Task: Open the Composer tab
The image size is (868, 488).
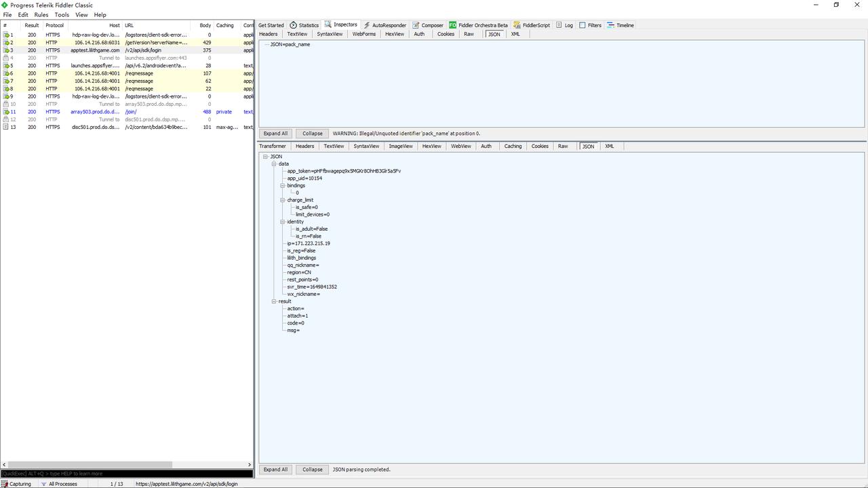Action: pyautogui.click(x=427, y=25)
